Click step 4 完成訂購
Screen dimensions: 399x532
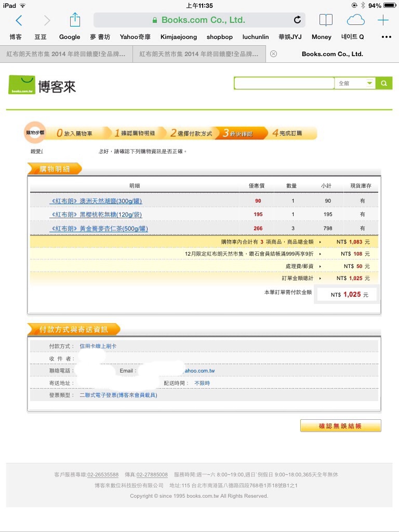pyautogui.click(x=288, y=134)
